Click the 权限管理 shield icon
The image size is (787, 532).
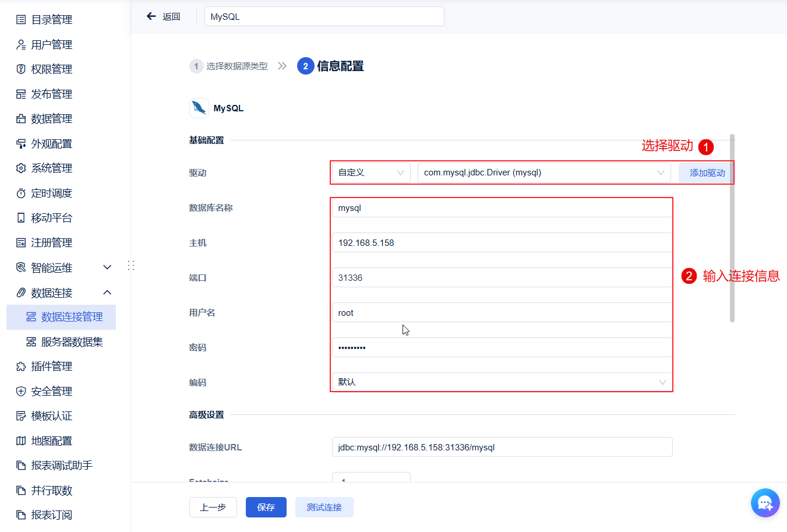click(x=21, y=69)
